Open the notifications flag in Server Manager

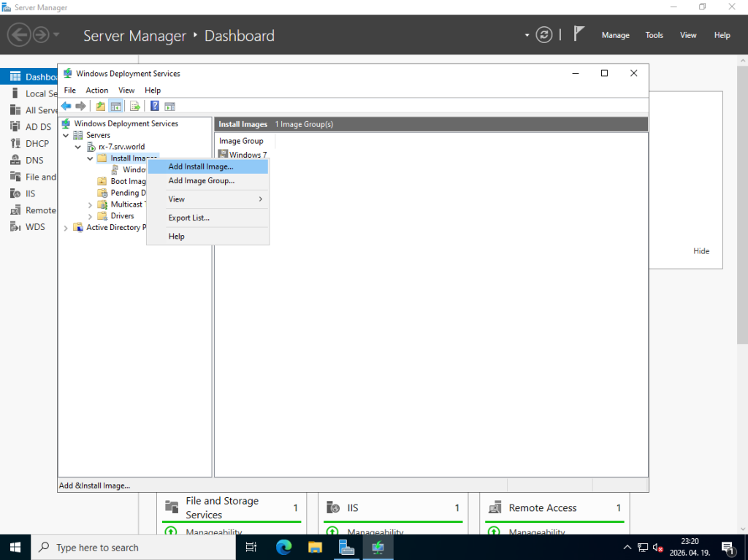coord(579,34)
